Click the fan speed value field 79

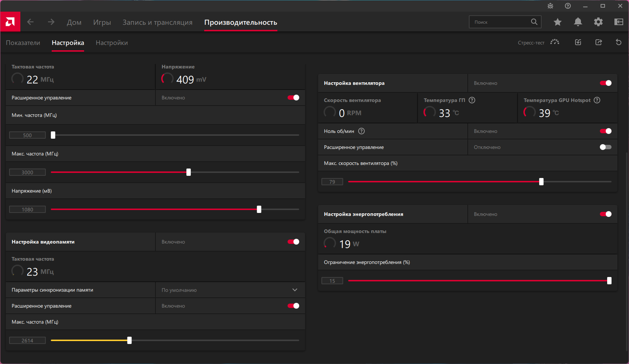coord(332,182)
